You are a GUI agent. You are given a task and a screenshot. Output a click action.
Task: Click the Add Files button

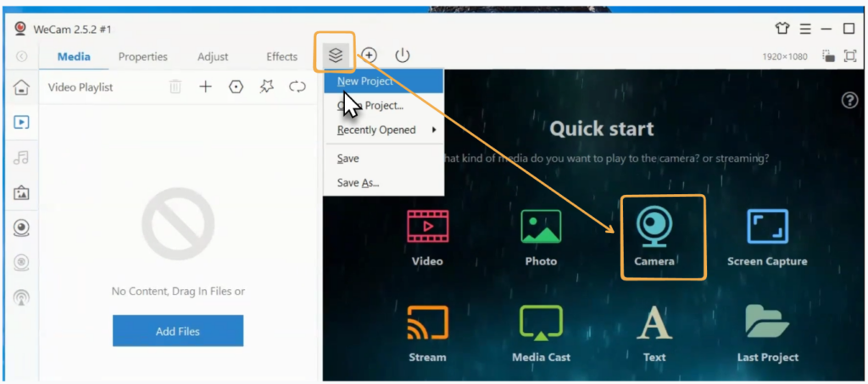click(x=177, y=331)
